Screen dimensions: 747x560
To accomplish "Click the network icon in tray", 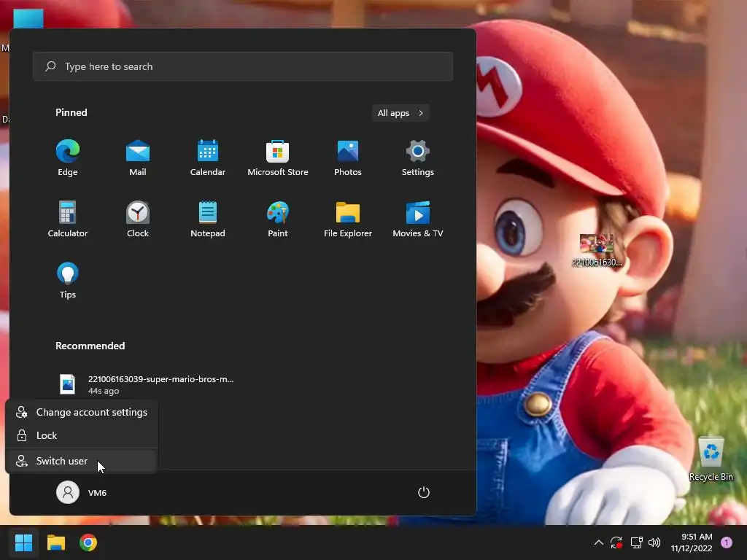I will point(636,542).
